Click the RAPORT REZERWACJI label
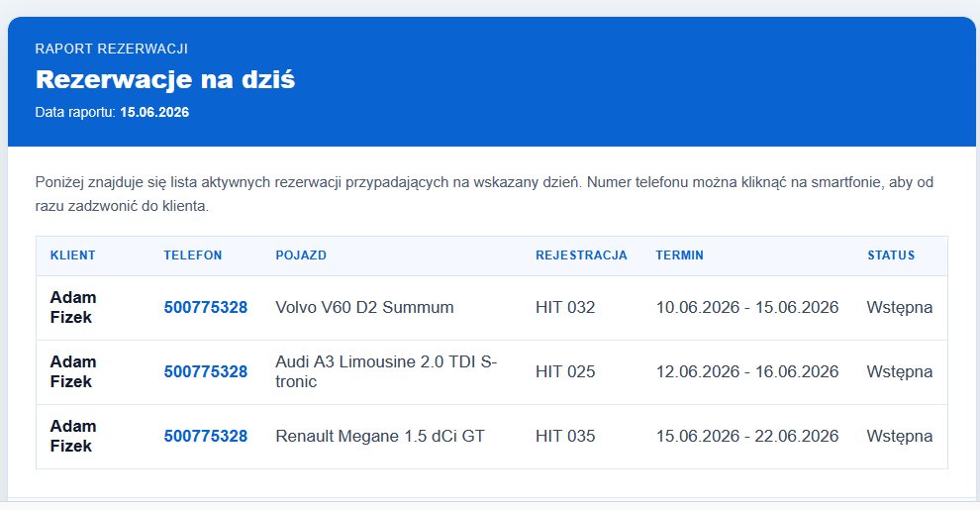 (111, 49)
